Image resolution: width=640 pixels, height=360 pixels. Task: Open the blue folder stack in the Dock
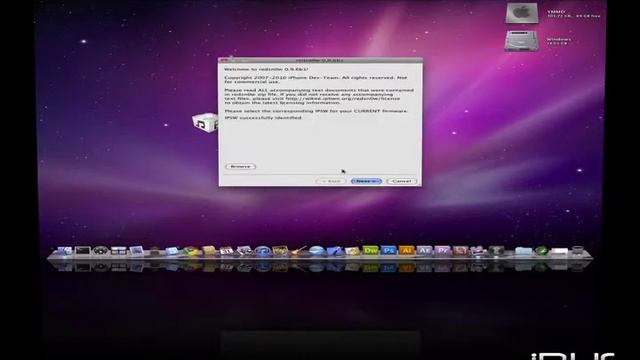[523, 251]
